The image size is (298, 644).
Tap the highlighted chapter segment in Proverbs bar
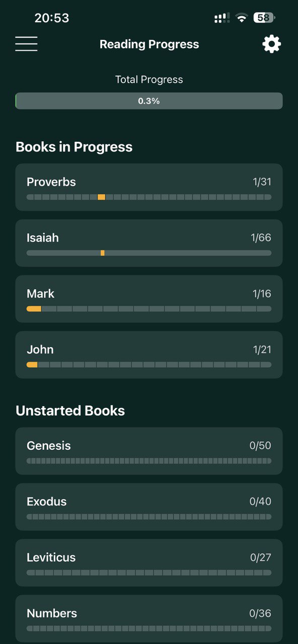[x=101, y=197]
